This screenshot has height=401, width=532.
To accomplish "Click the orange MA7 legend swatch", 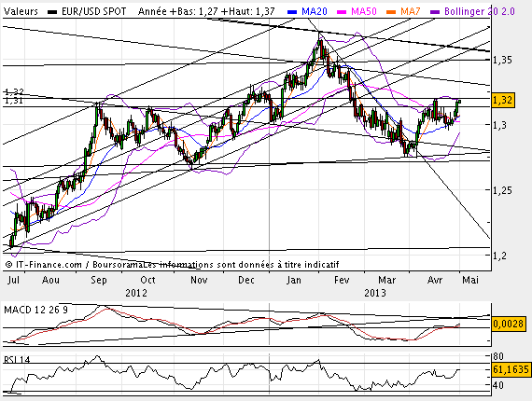I will (391, 12).
